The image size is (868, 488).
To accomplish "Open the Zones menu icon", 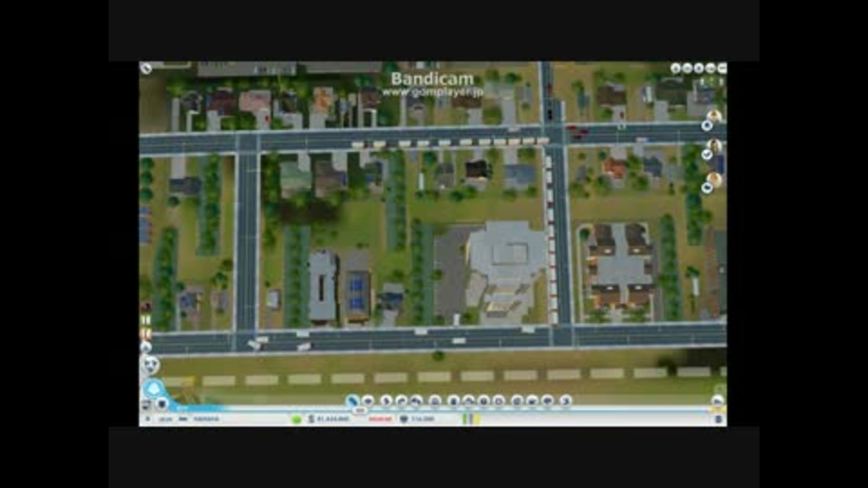I will click(368, 401).
